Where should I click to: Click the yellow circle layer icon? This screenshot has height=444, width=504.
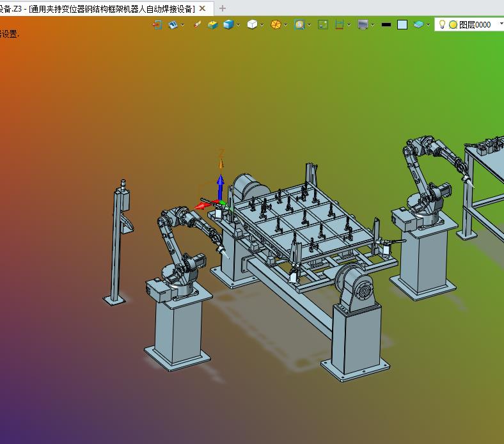click(x=453, y=25)
